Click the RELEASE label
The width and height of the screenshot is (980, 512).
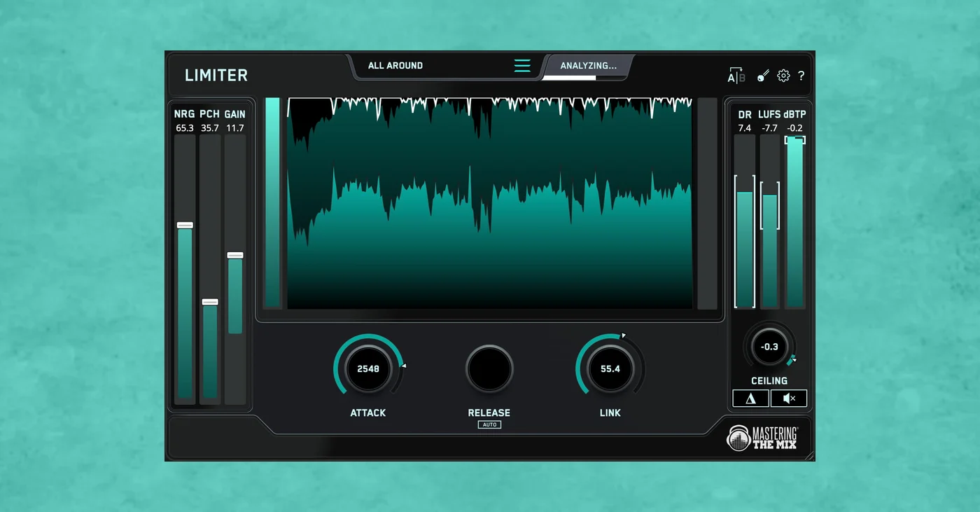pyautogui.click(x=489, y=413)
